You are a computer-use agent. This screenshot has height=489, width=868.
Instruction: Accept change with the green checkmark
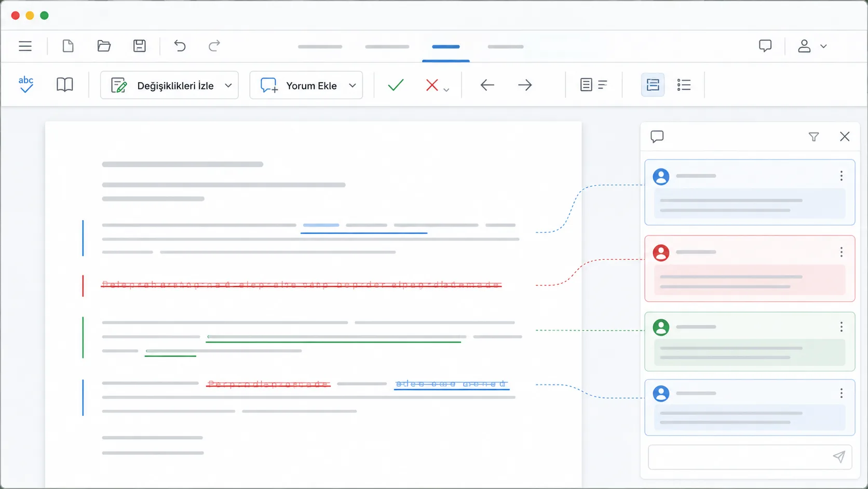[396, 85]
